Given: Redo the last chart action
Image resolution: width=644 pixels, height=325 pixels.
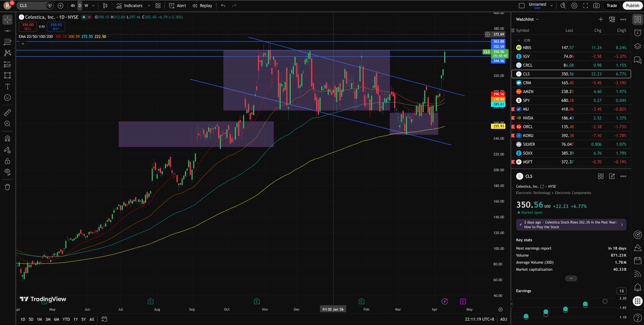Looking at the screenshot, I should point(234,6).
